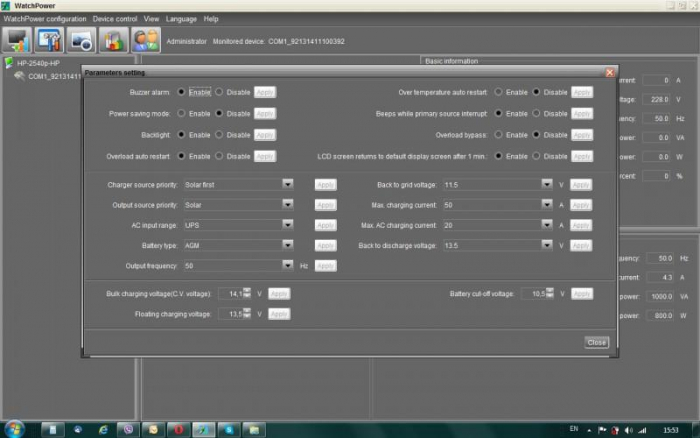Open the Windows Start button
The image size is (700, 438).
coord(13,430)
